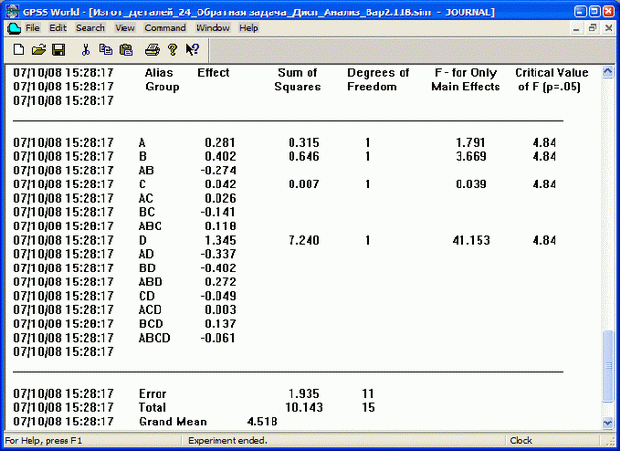This screenshot has height=451, width=620.
Task: Open the File menu
Action: click(x=32, y=28)
